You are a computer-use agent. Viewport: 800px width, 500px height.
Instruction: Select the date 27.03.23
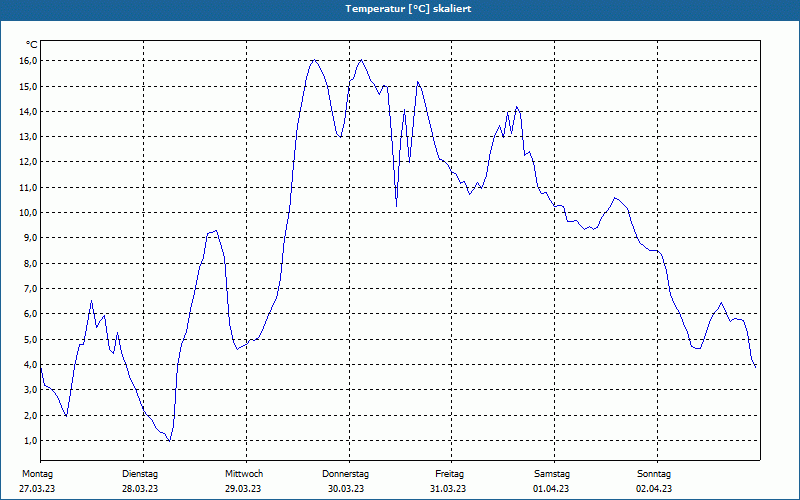pos(37,489)
